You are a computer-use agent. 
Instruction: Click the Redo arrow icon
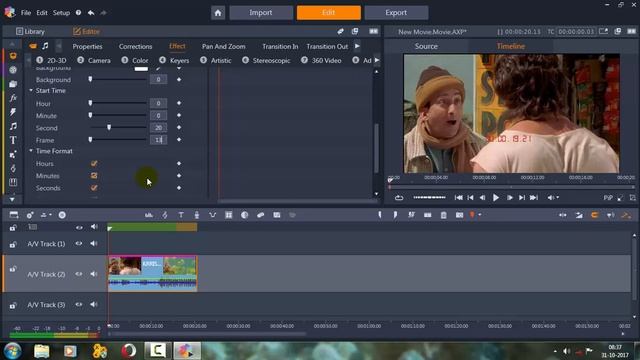(x=103, y=13)
